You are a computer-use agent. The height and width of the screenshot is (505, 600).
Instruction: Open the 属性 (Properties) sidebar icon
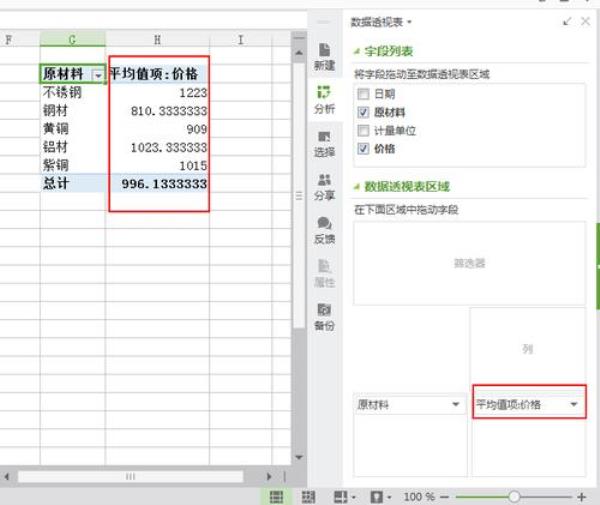click(324, 274)
